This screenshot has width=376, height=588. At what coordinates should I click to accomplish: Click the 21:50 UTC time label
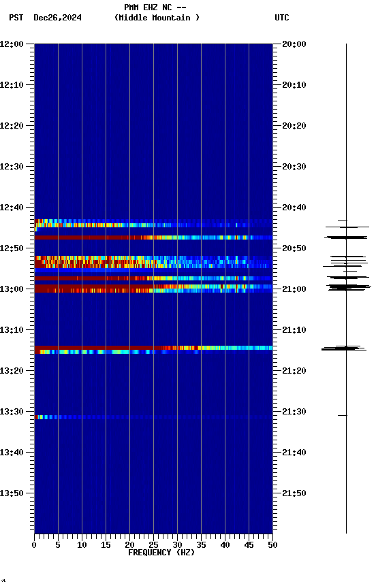[294, 493]
